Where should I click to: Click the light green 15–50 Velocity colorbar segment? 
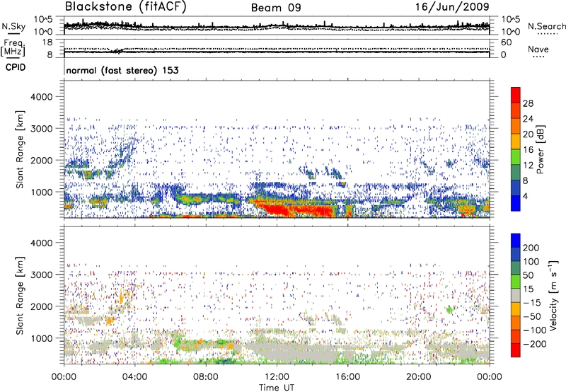516,282
